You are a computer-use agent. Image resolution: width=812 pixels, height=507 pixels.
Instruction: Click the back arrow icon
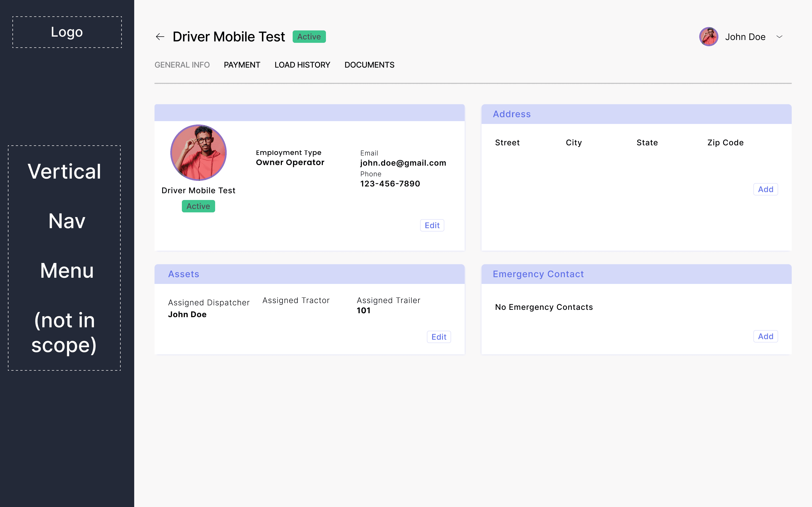pos(160,37)
